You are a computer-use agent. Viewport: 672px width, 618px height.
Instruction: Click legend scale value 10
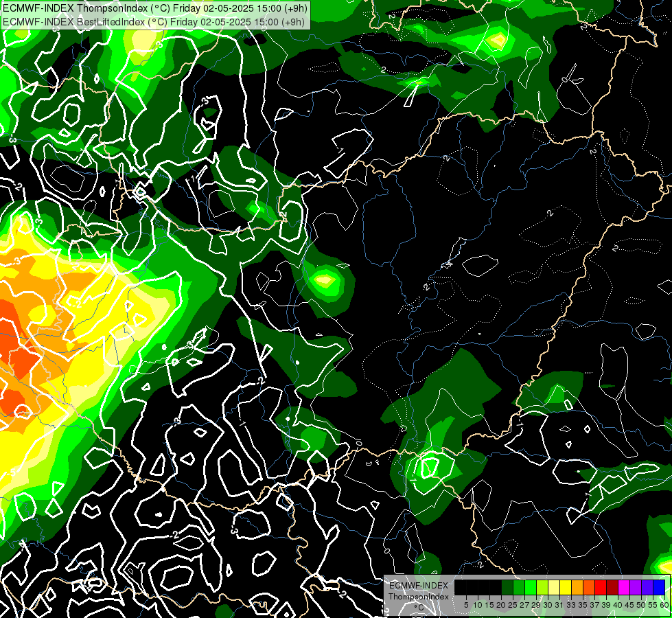coord(478,605)
